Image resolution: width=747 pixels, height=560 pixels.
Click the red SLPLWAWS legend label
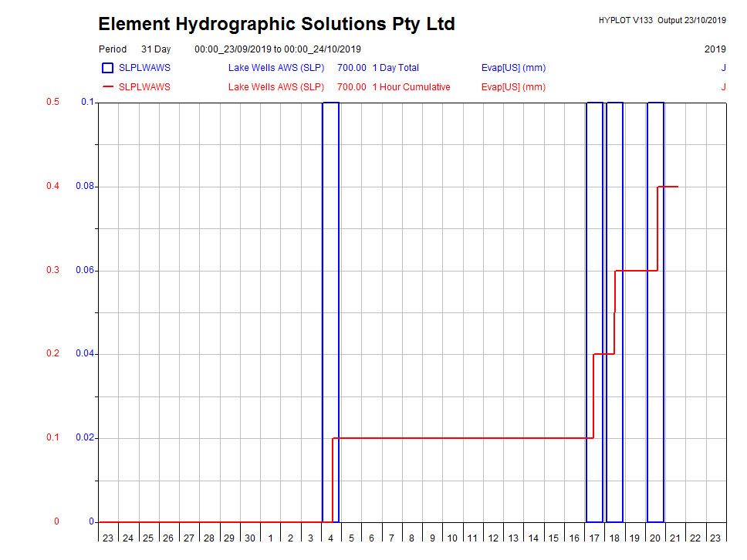click(144, 87)
